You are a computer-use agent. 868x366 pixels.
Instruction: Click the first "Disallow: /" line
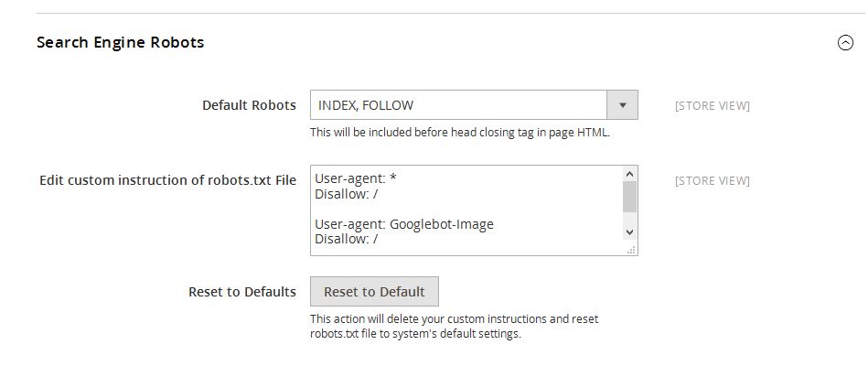click(347, 194)
